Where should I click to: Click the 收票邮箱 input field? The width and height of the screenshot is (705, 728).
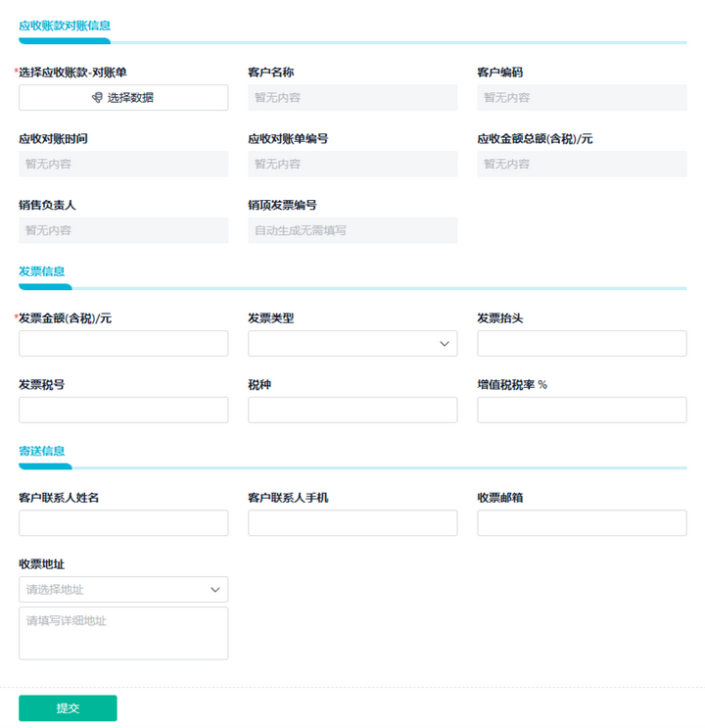(x=582, y=523)
